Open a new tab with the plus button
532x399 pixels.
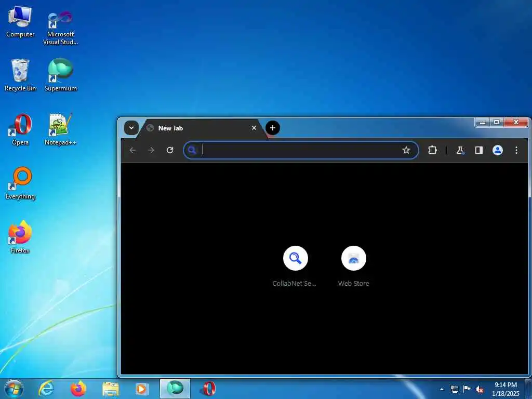pos(272,128)
